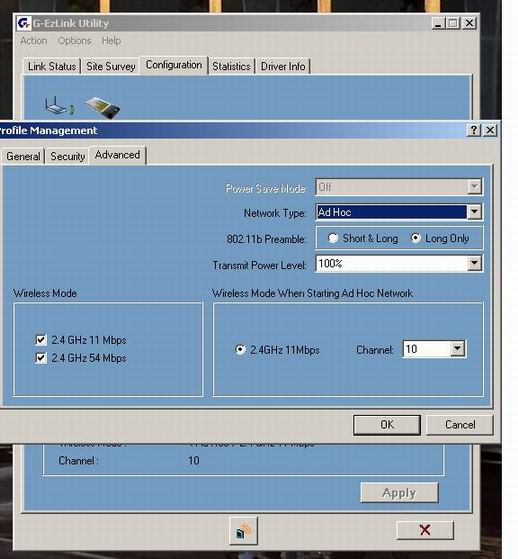Click the wireless router icon

click(59, 106)
